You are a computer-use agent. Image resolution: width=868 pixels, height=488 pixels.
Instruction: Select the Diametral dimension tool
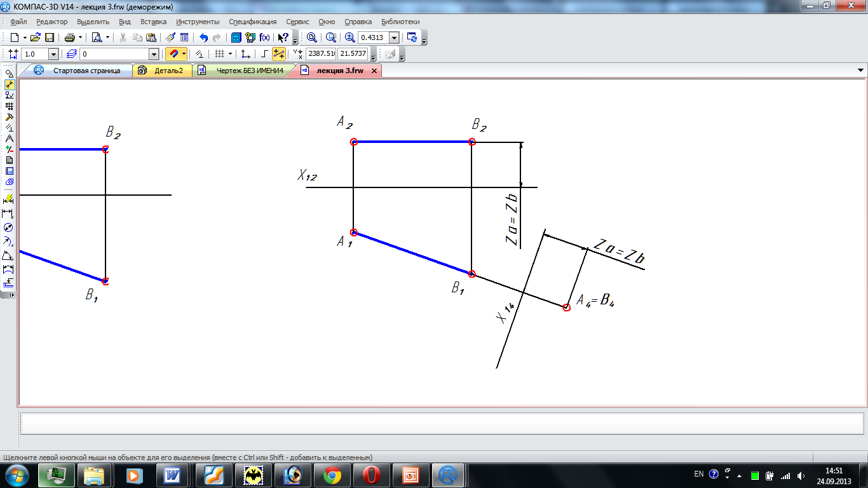tap(9, 227)
